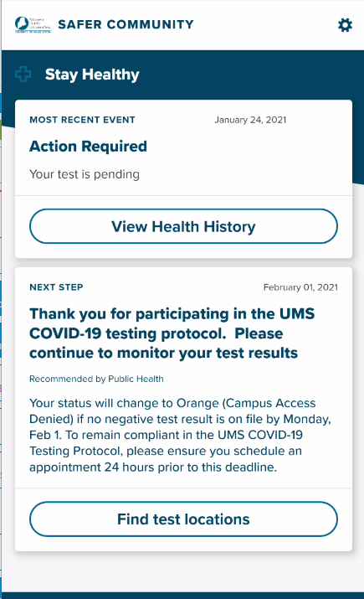
Task: Open settings via the gear icon
Action: tap(345, 25)
